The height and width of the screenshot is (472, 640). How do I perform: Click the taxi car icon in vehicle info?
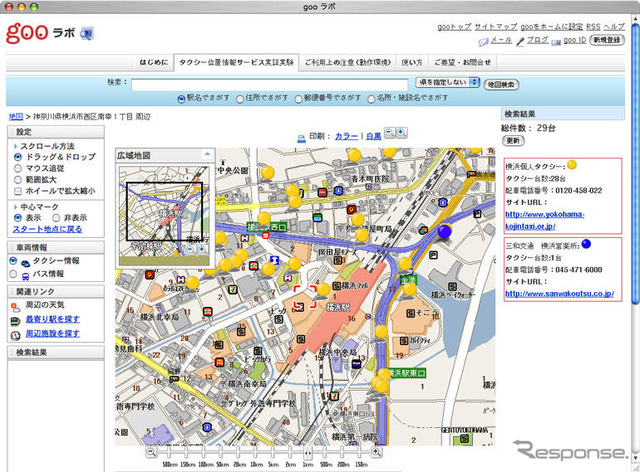click(25, 263)
